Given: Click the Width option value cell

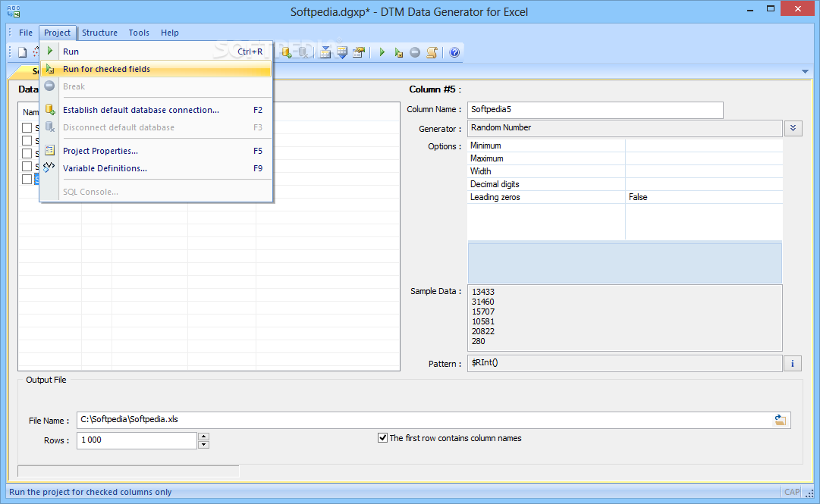Looking at the screenshot, I should pos(704,171).
